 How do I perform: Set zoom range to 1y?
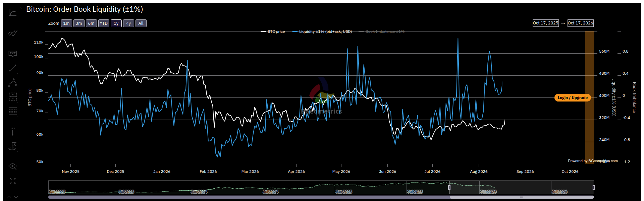point(116,23)
